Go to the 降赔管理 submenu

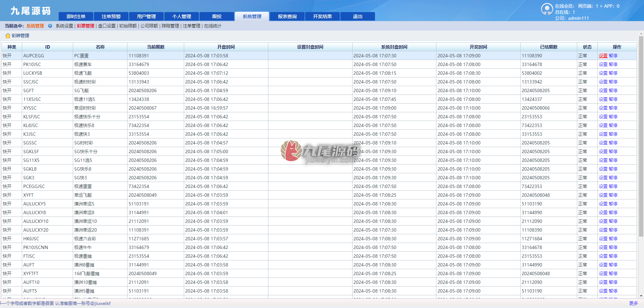(x=170, y=26)
